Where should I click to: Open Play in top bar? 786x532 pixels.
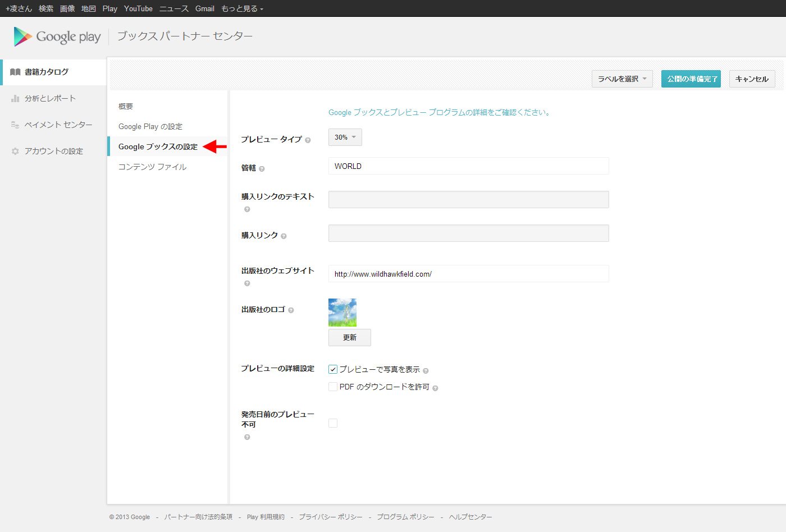[110, 8]
